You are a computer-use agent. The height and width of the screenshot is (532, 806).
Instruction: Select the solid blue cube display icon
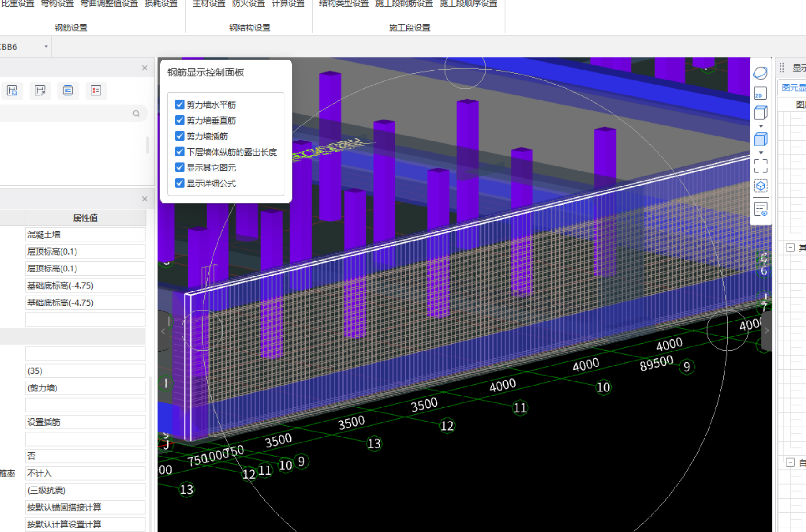(760, 139)
